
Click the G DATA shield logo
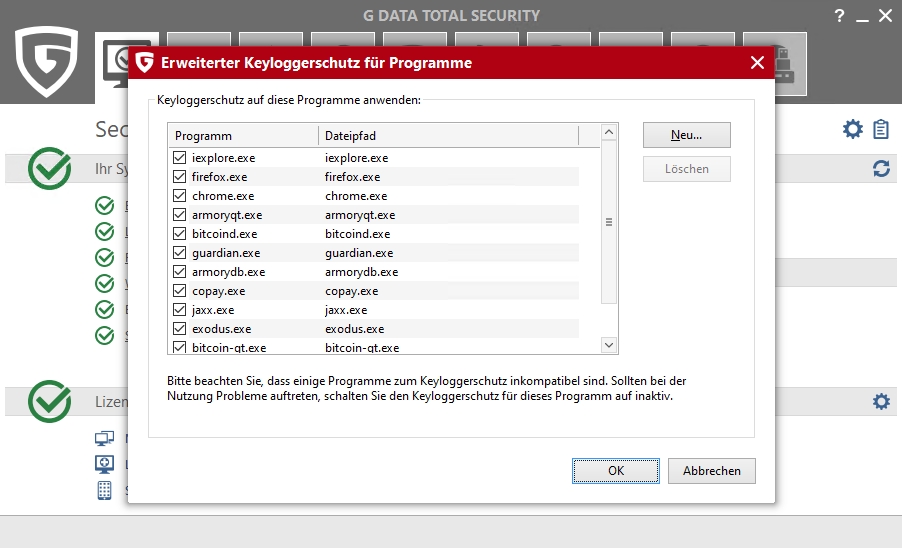[x=47, y=62]
